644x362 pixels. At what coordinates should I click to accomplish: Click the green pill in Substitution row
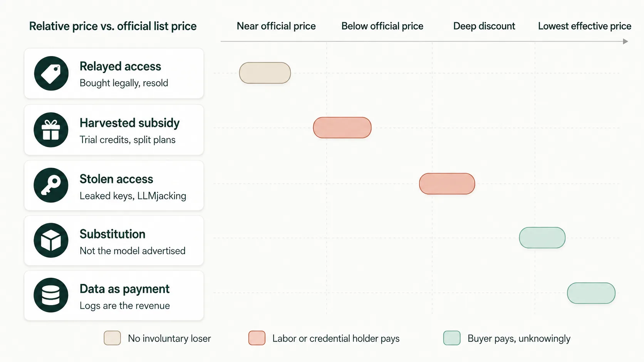click(542, 238)
